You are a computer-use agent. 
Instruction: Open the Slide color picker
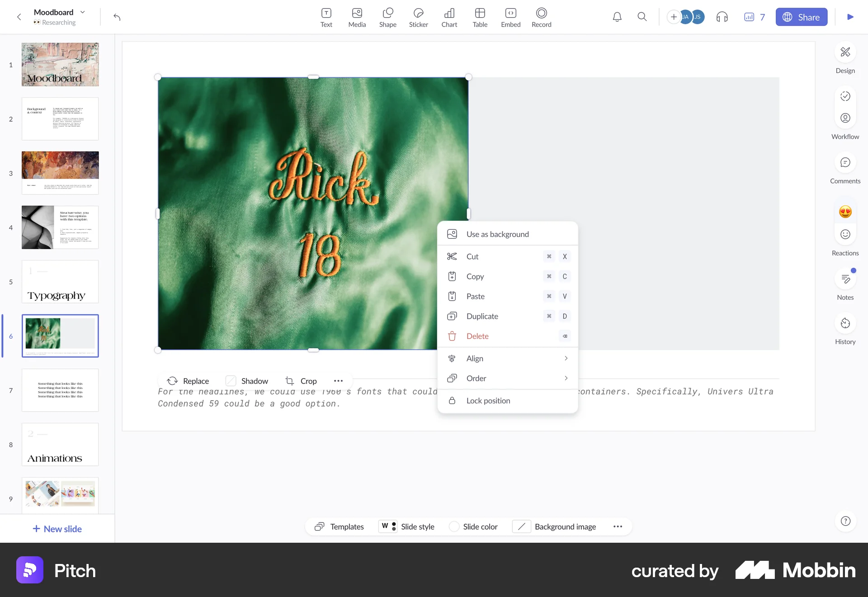pyautogui.click(x=473, y=526)
